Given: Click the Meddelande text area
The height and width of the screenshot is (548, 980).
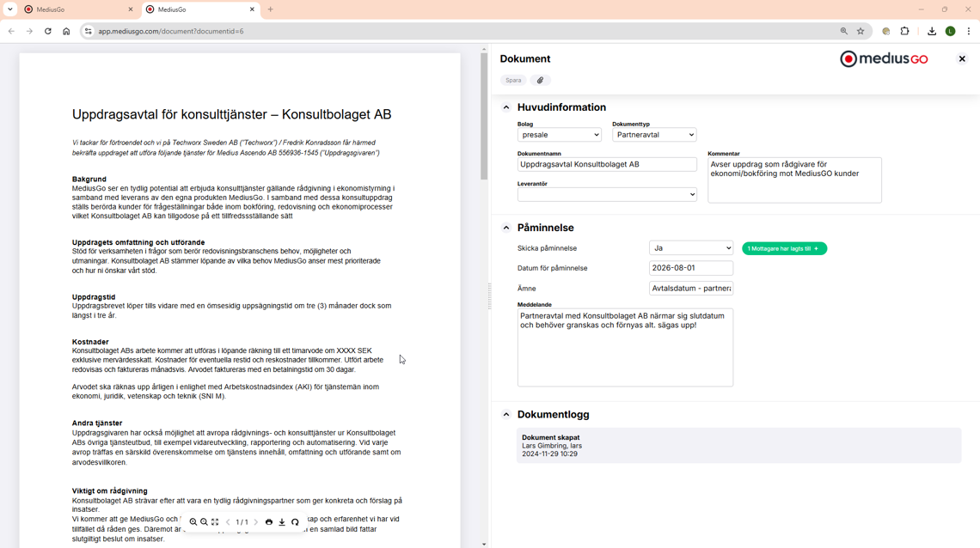Looking at the screenshot, I should pyautogui.click(x=625, y=347).
